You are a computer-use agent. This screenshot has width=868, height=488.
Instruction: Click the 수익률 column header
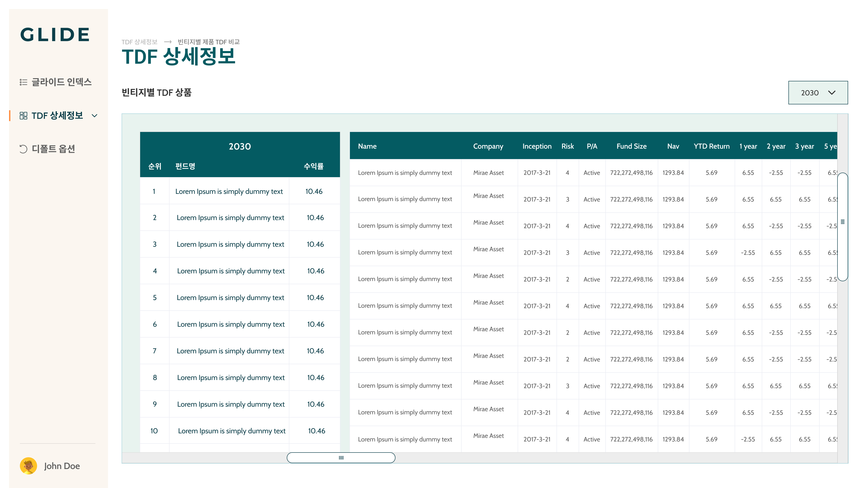click(313, 166)
